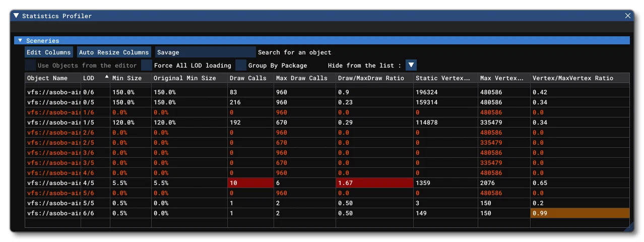This screenshot has width=644, height=242.
Task: Click the red-highlighted Draw Calls value 10
Action: (250, 183)
